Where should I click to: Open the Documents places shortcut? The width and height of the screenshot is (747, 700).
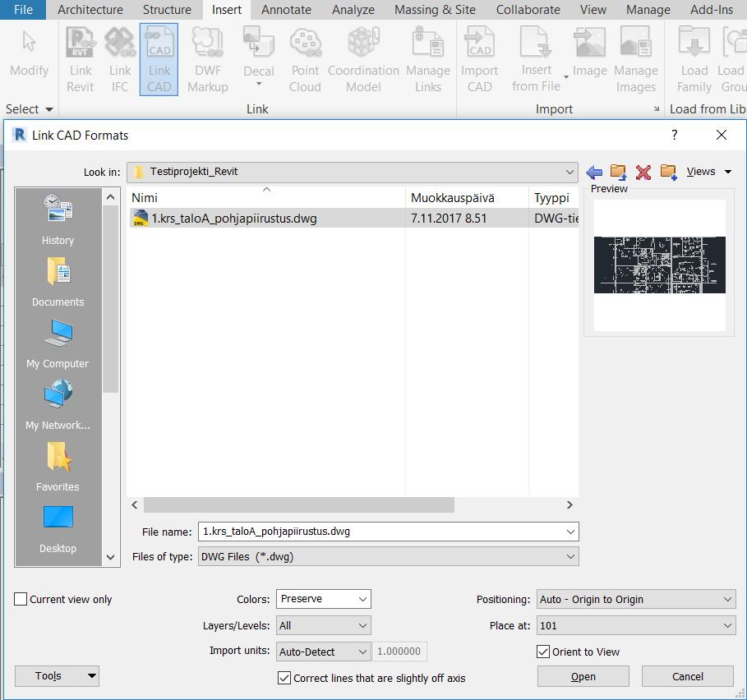click(58, 282)
